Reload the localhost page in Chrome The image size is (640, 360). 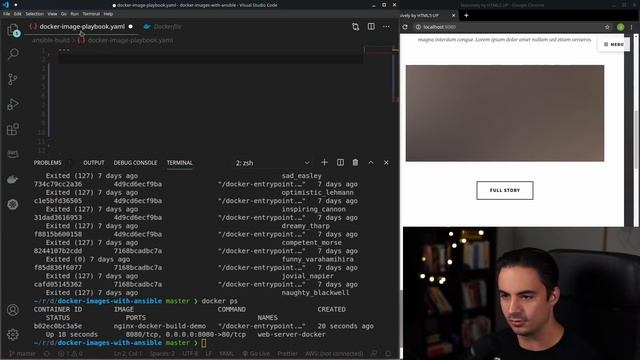click(405, 27)
